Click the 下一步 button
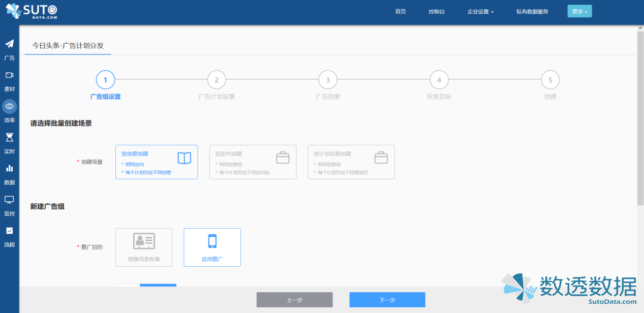This screenshot has width=644, height=313. (387, 300)
